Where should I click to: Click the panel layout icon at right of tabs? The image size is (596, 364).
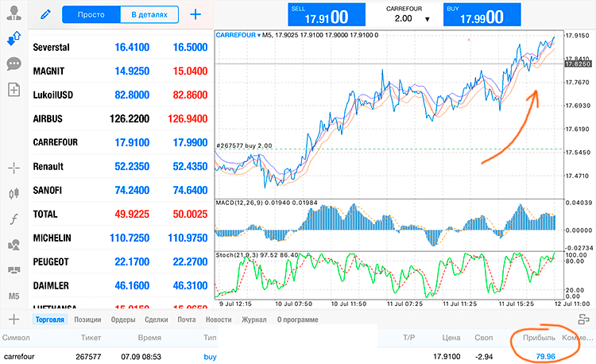(x=583, y=319)
